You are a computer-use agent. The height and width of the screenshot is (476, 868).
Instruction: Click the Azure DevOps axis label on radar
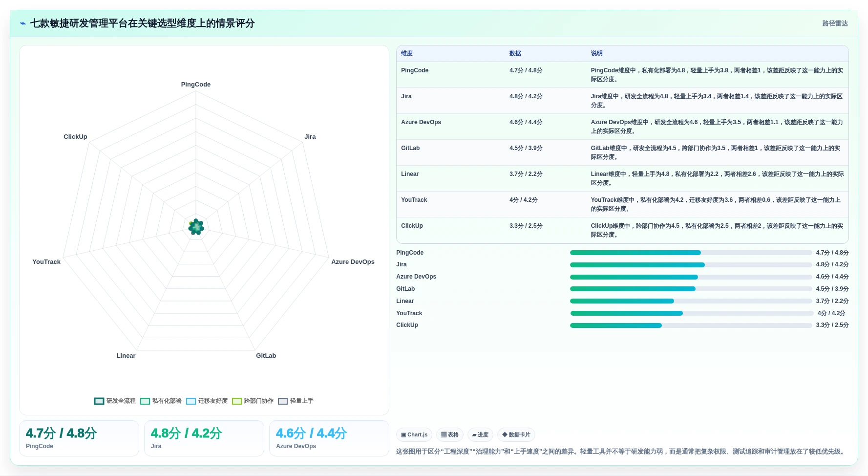[x=353, y=262]
